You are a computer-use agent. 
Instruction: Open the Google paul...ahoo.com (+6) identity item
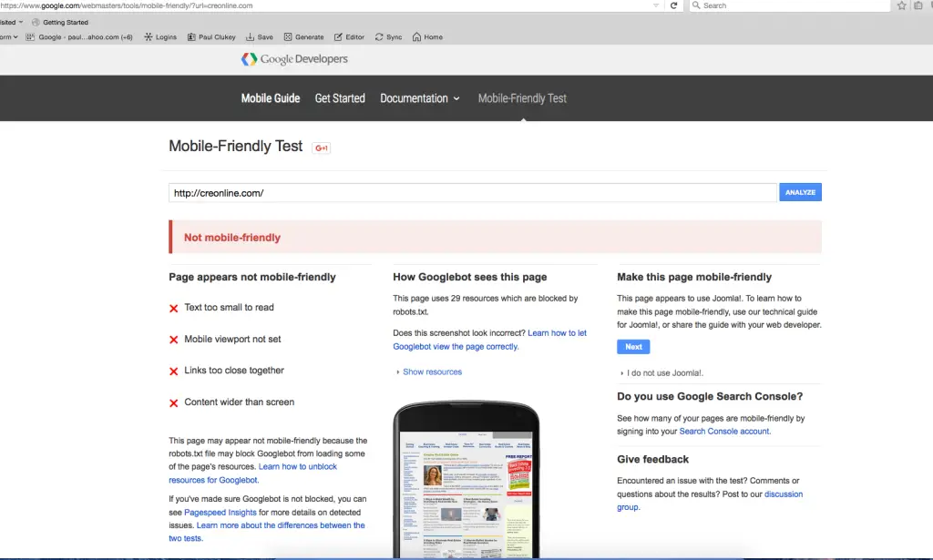79,36
